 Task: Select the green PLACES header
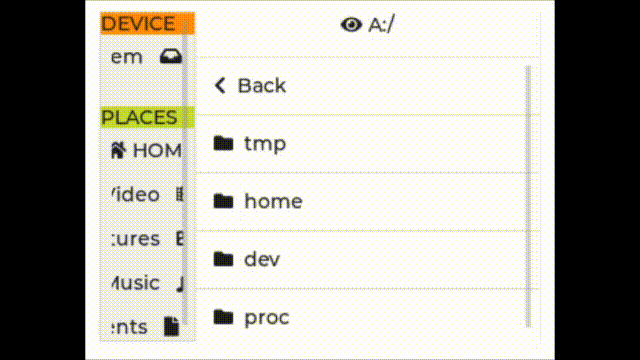(x=147, y=118)
